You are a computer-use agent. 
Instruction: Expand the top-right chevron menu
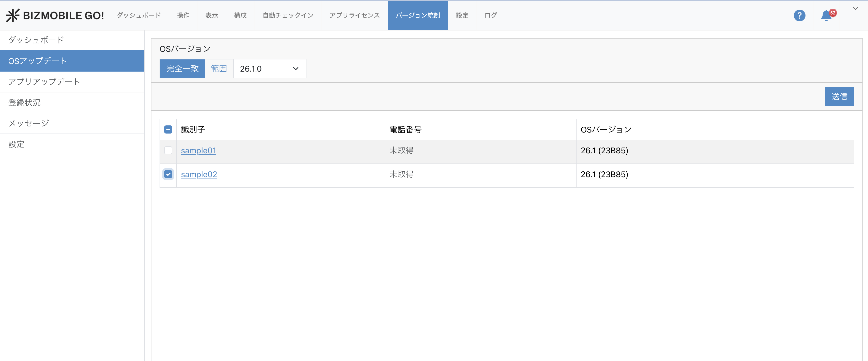click(855, 8)
